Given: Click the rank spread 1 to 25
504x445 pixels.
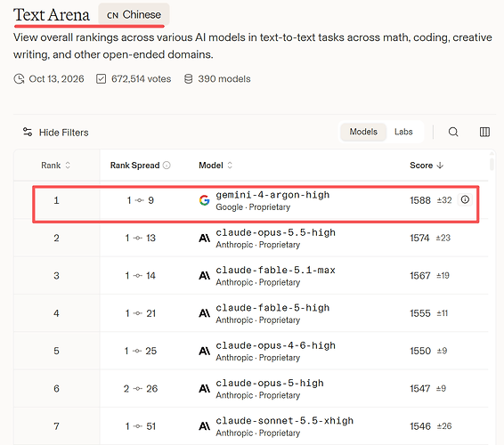Looking at the screenshot, I should coord(141,351).
